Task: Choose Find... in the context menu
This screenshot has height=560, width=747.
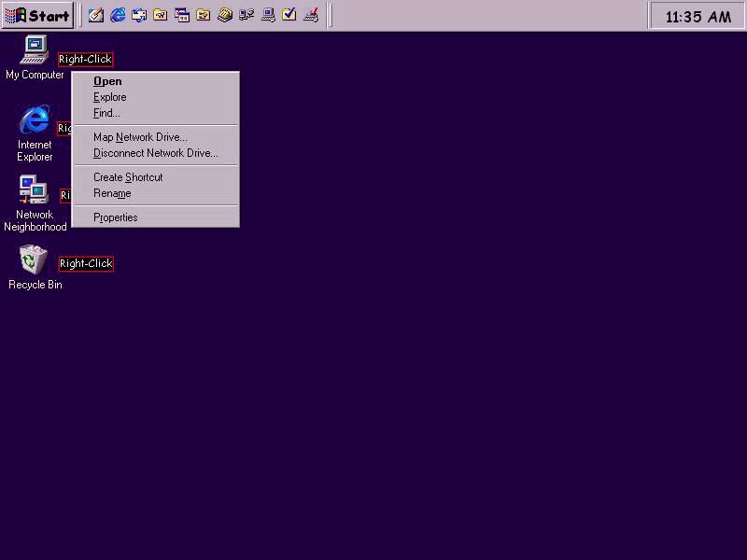Action: tap(155, 113)
